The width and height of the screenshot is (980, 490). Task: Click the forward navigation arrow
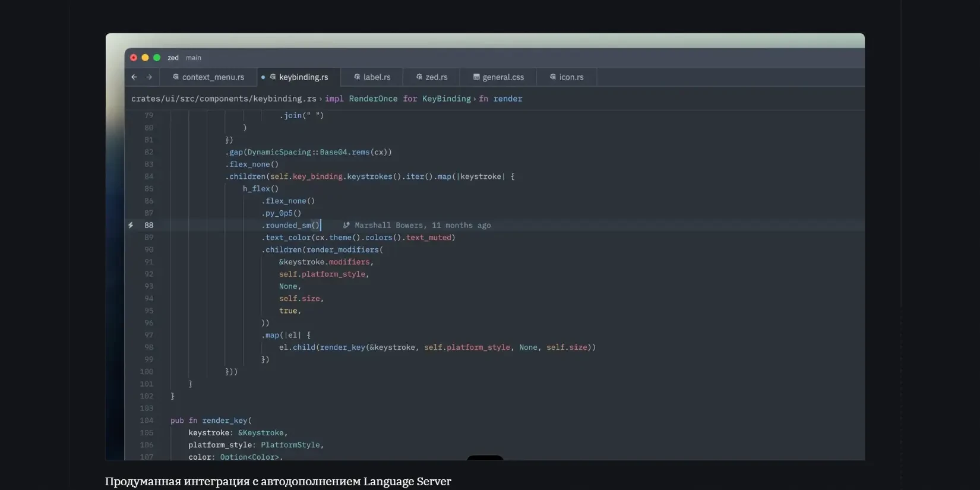[x=149, y=77]
